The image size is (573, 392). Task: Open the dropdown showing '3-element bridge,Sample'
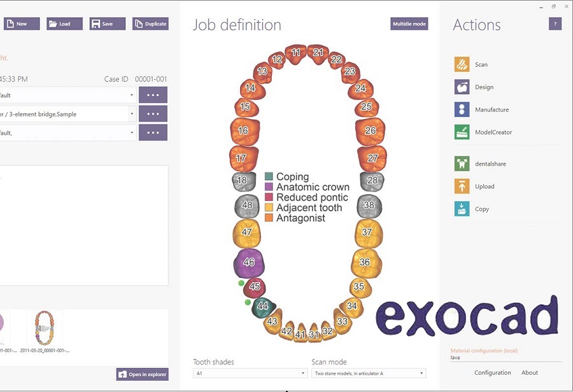coord(68,114)
